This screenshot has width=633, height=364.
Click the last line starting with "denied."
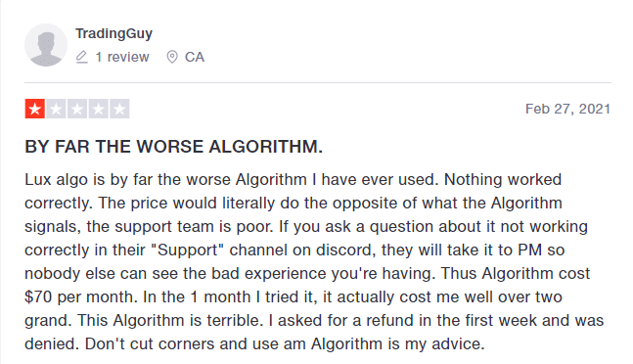[254, 344]
